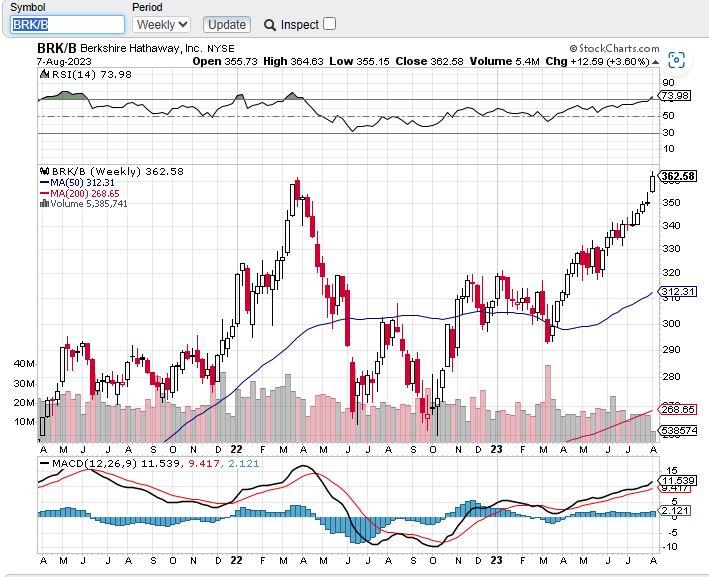Click the green up-arrow beside the change value

(x=655, y=62)
